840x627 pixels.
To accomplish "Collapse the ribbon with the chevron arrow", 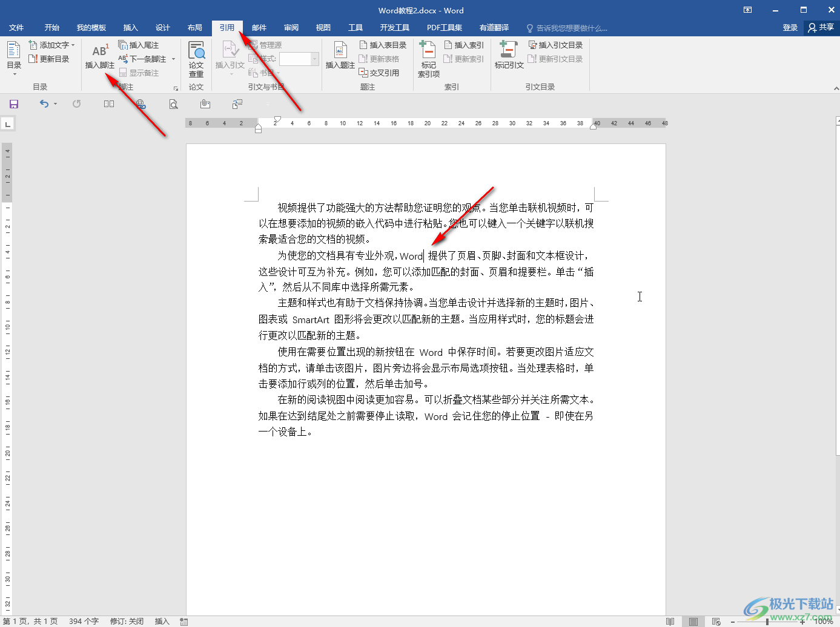I will [x=836, y=88].
